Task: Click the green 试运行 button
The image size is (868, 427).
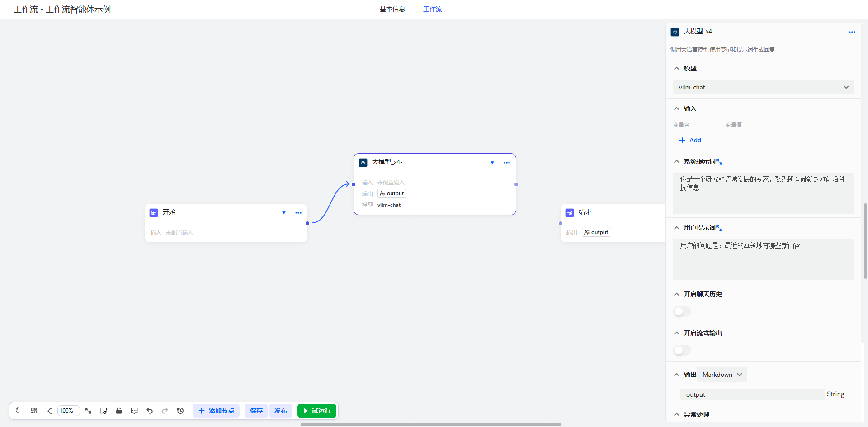Action: 317,411
